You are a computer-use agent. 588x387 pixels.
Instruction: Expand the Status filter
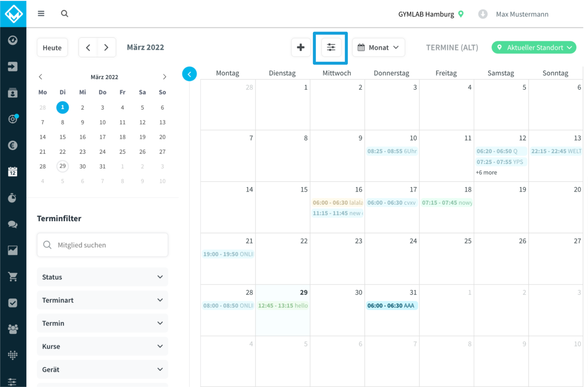pyautogui.click(x=103, y=277)
